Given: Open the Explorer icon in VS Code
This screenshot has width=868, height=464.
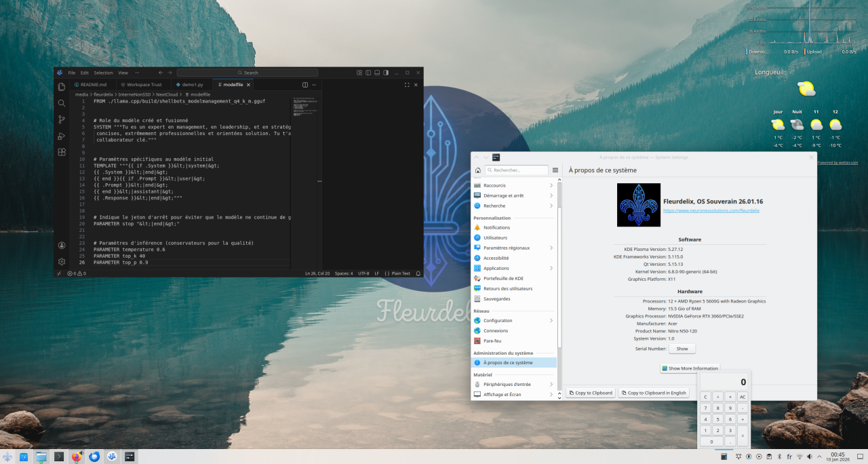Looking at the screenshot, I should pyautogui.click(x=61, y=86).
